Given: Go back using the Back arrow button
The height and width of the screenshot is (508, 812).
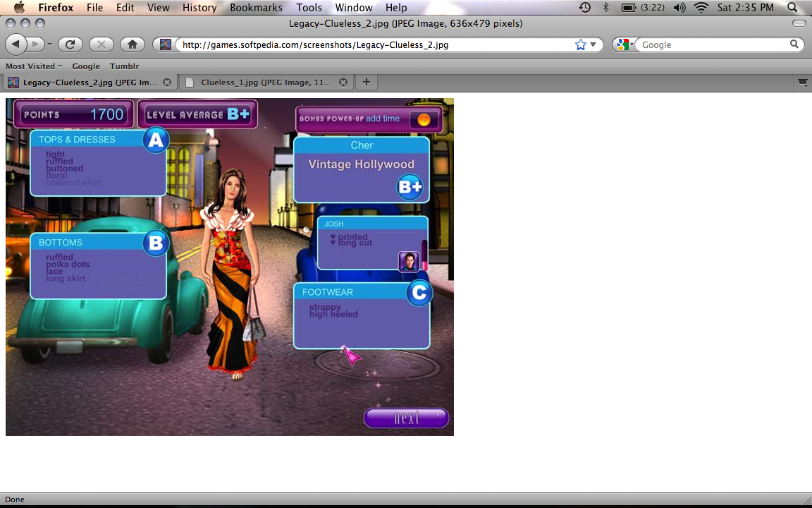Looking at the screenshot, I should (16, 44).
